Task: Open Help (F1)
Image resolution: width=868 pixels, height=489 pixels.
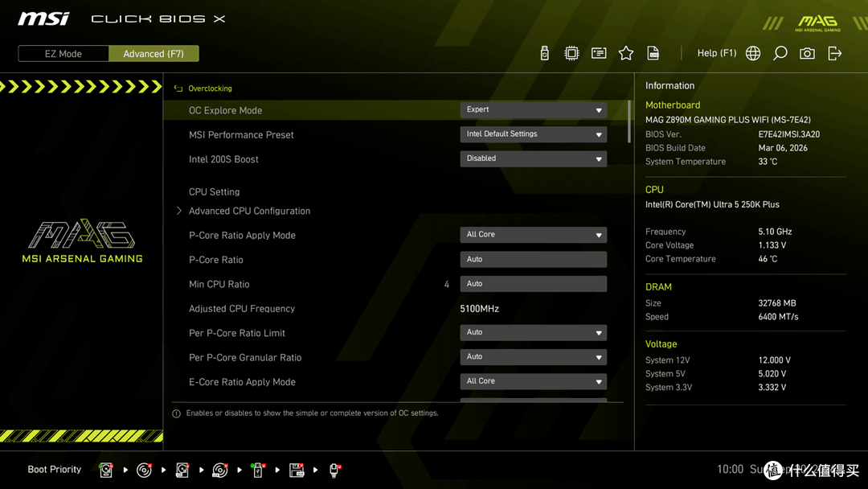Action: tap(717, 53)
